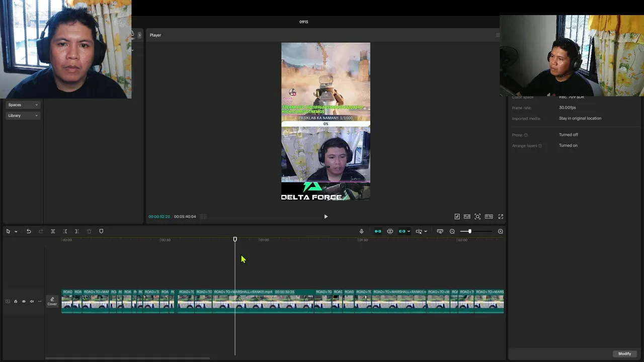This screenshot has height=362, width=644.
Task: Select the long ROAD+TO+MARSHALL+RANK!!!.mp4 clip
Action: click(x=264, y=301)
